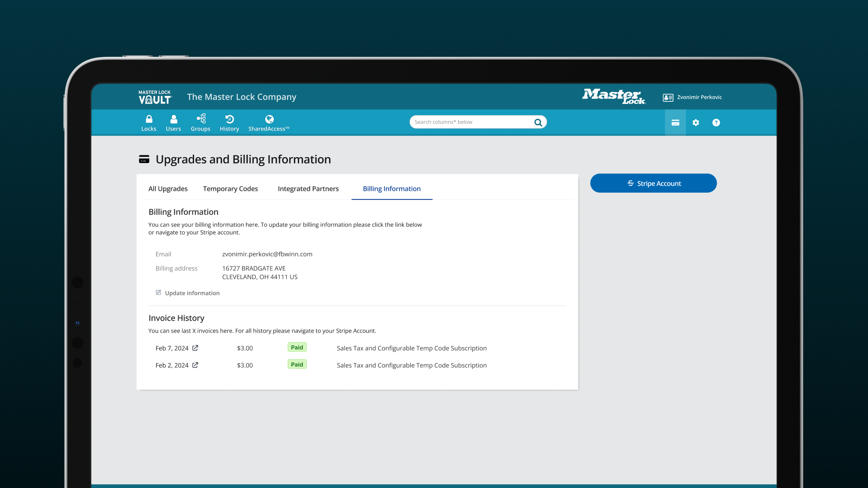The image size is (868, 488).
Task: Open the settings gear
Action: click(x=695, y=122)
